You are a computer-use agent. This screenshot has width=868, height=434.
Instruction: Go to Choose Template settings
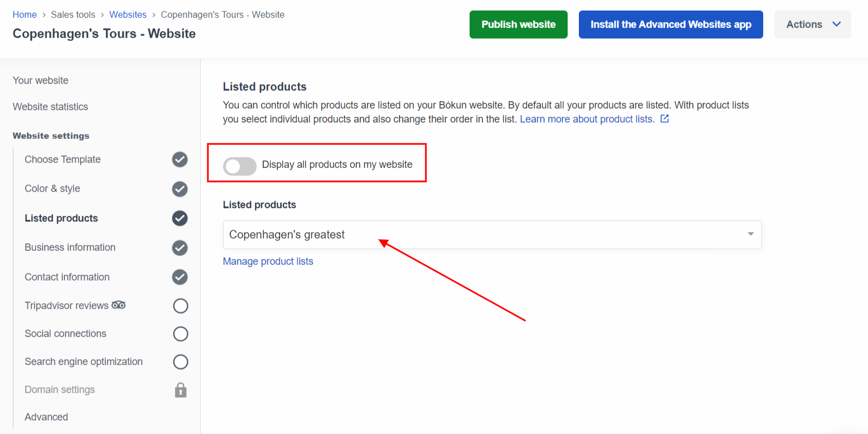point(63,160)
